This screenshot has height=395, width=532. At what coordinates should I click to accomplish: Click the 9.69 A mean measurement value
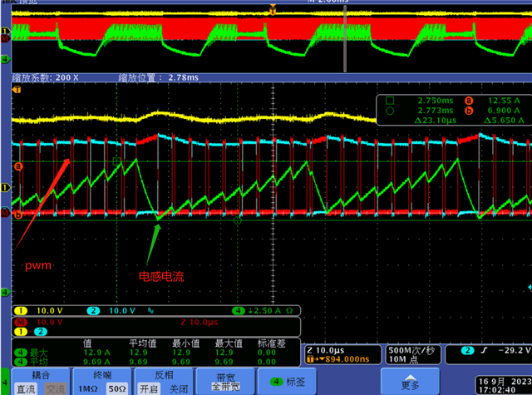click(x=96, y=362)
